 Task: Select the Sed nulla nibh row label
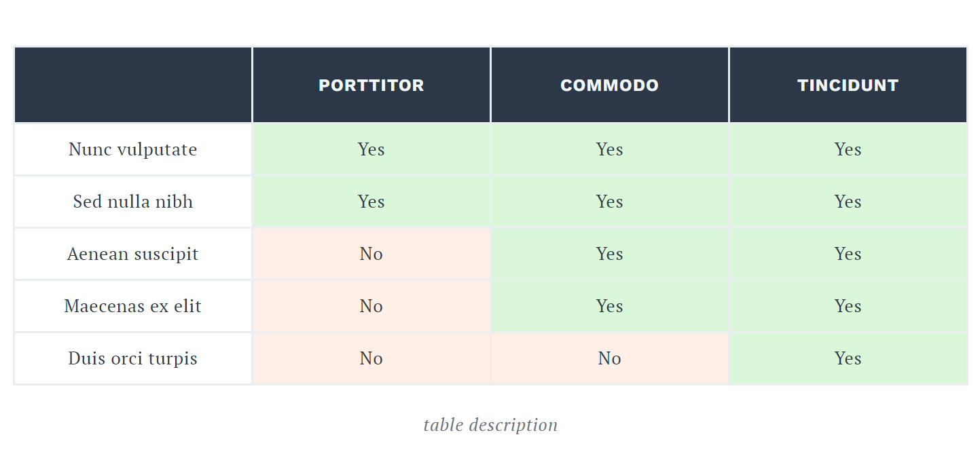tap(133, 202)
